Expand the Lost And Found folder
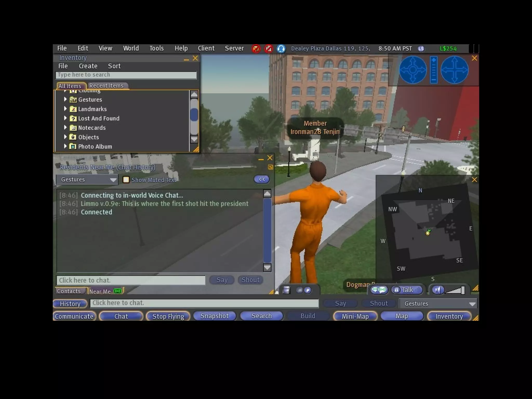 click(65, 118)
